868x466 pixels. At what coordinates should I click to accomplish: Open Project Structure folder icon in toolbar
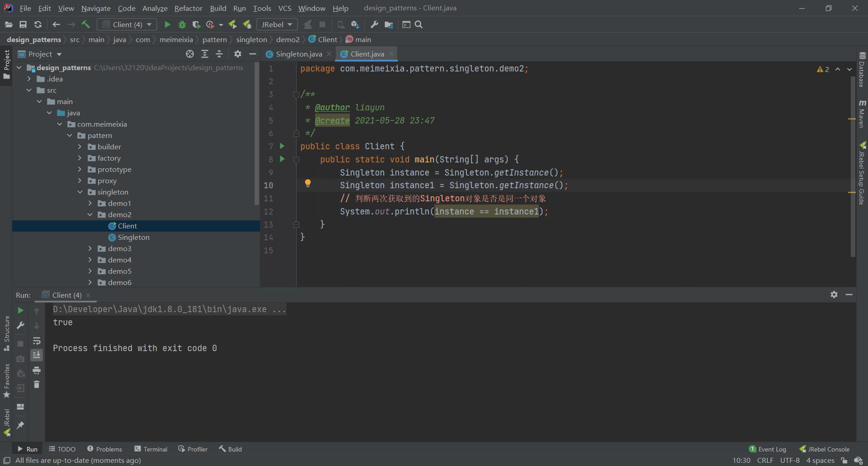[389, 24]
